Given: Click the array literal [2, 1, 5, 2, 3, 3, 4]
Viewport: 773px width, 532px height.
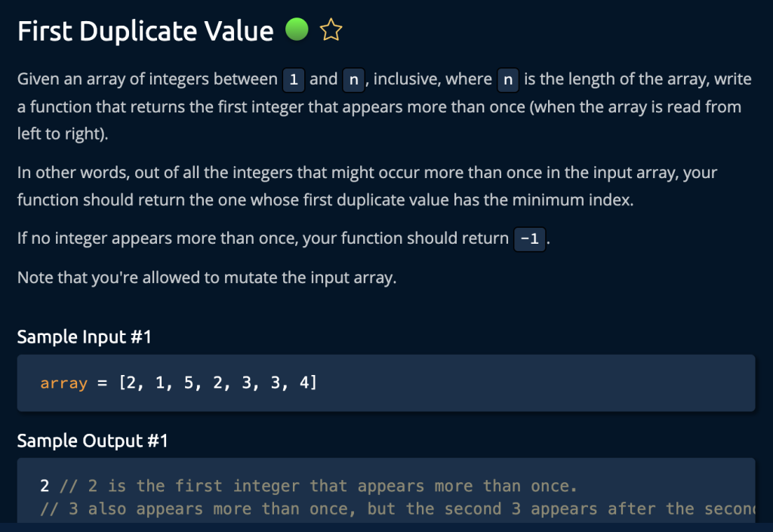Looking at the screenshot, I should coord(217,383).
